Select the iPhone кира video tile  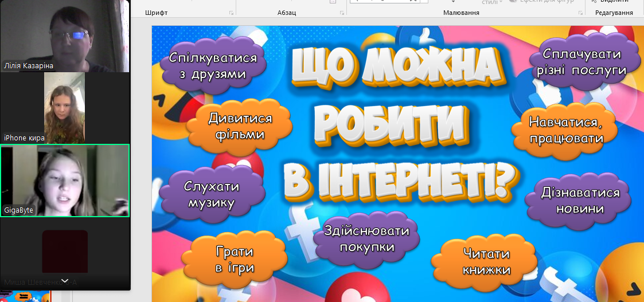(65, 108)
